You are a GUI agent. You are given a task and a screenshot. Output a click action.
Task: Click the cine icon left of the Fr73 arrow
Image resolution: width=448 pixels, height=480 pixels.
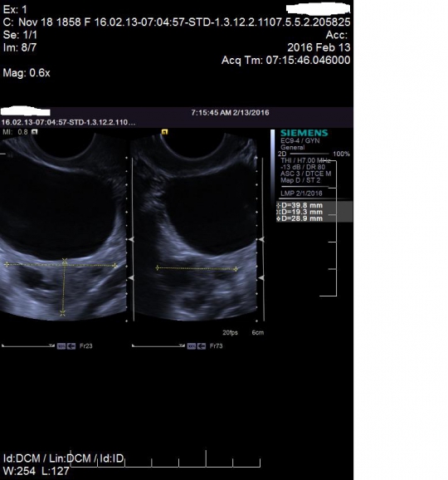[192, 346]
